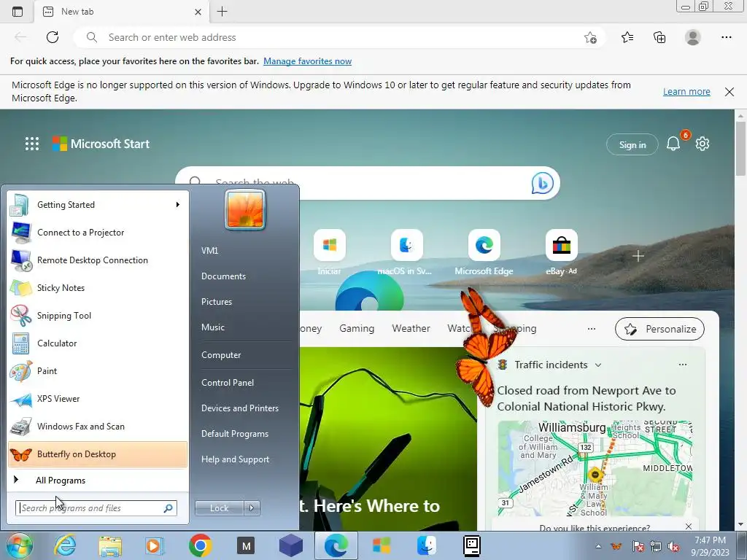The image size is (747, 560).
Task: Switch to Microsoft Edge taskbar button
Action: tap(336, 545)
